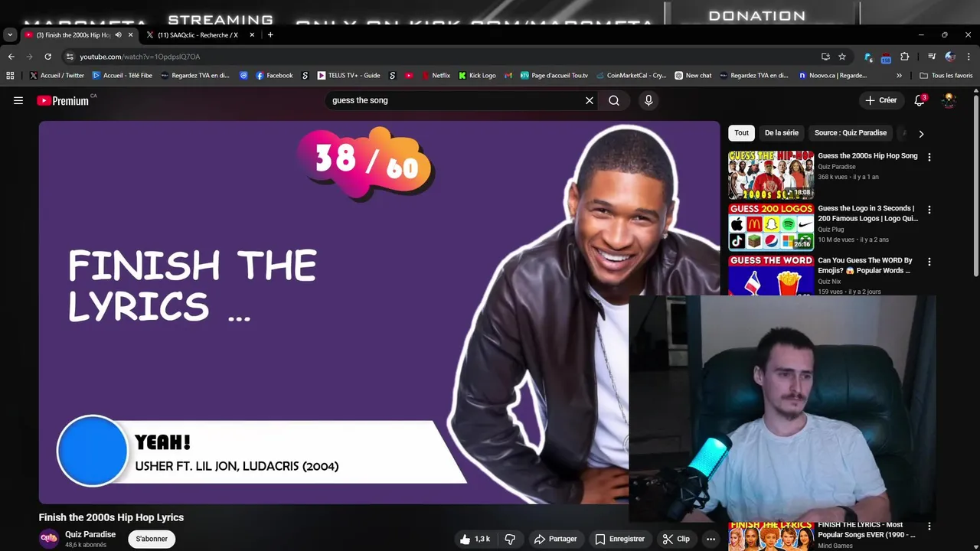Open Chrome profile avatar
This screenshot has width=980, height=551.
(950, 56)
